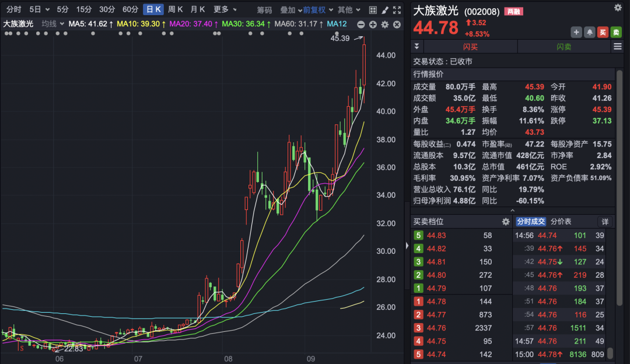Zoom out chart with minus icon
The width and height of the screenshot is (630, 364).
pos(361,24)
